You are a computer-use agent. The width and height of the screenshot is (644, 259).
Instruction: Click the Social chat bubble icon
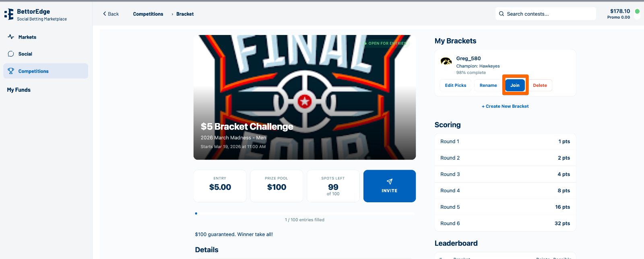(11, 54)
